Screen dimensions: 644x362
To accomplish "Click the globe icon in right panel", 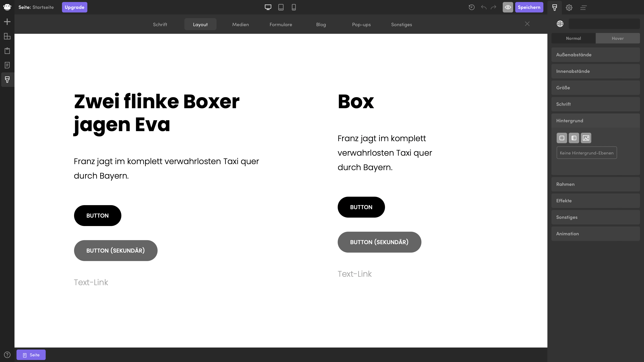I will 560,24.
